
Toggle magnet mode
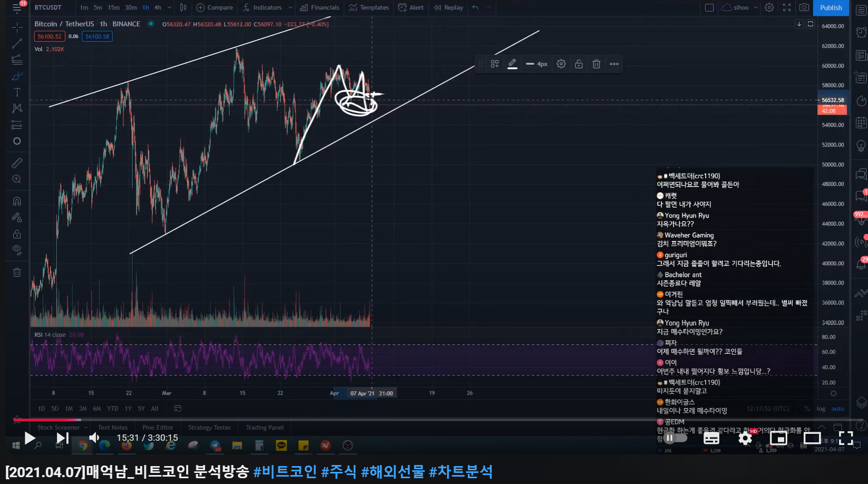click(17, 201)
